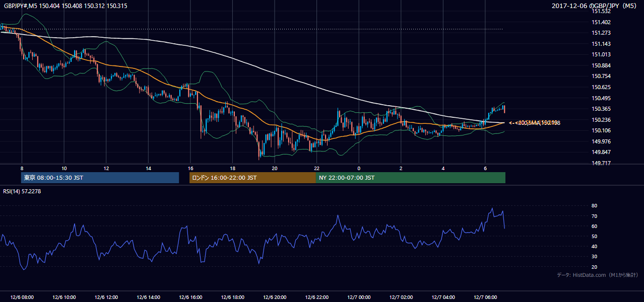Click the 150.236 price axis label
644x302 pixels.
(x=601, y=120)
